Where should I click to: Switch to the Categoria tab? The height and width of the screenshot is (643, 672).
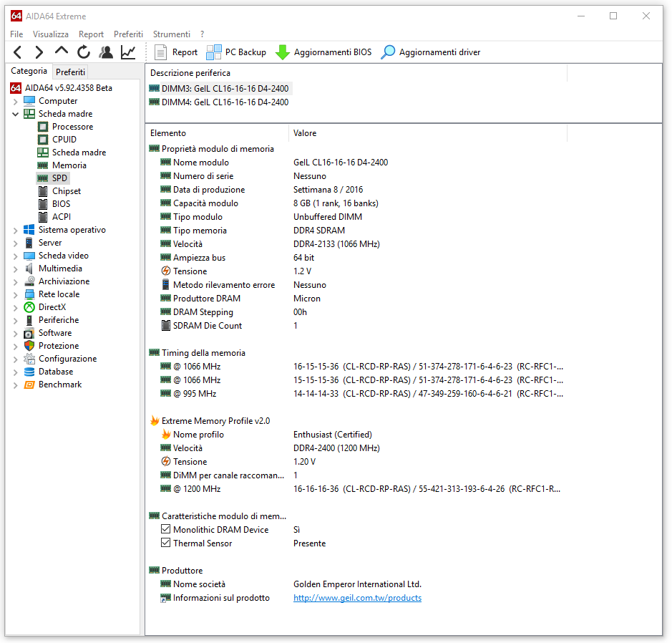pos(29,71)
